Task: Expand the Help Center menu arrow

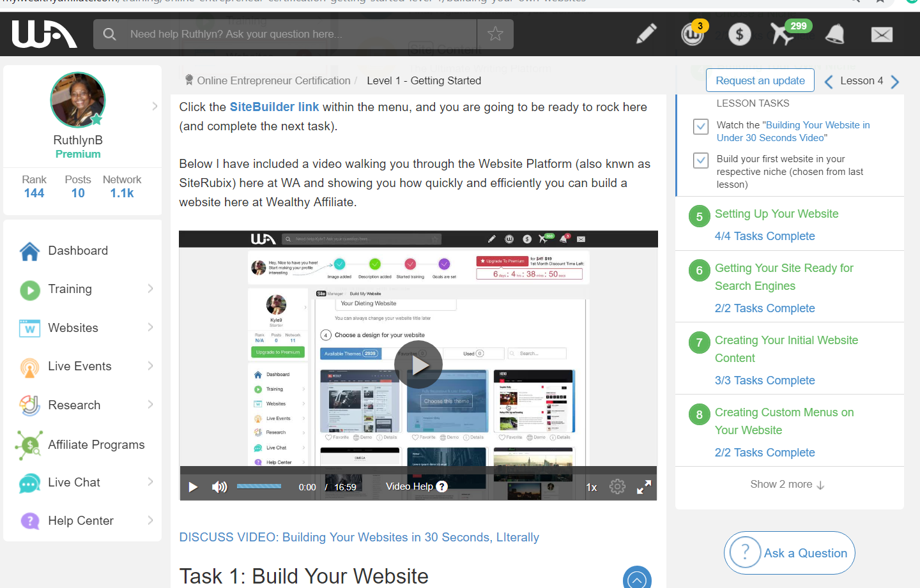Action: click(x=151, y=520)
